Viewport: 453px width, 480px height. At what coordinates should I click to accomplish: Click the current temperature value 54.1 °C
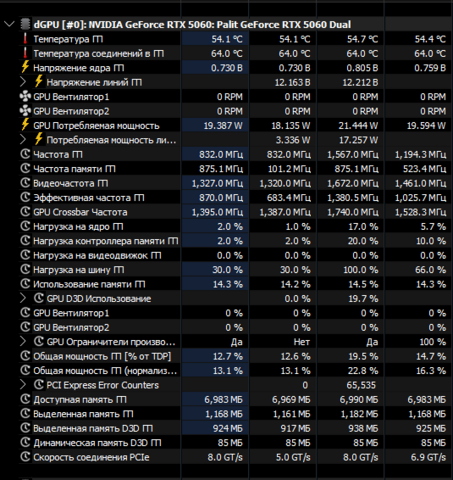coord(227,39)
